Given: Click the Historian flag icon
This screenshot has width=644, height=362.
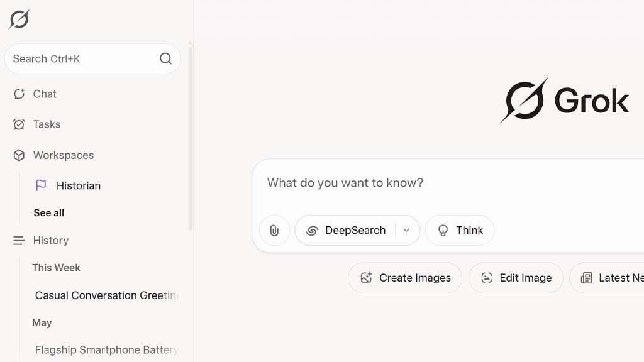Looking at the screenshot, I should pyautogui.click(x=41, y=185).
